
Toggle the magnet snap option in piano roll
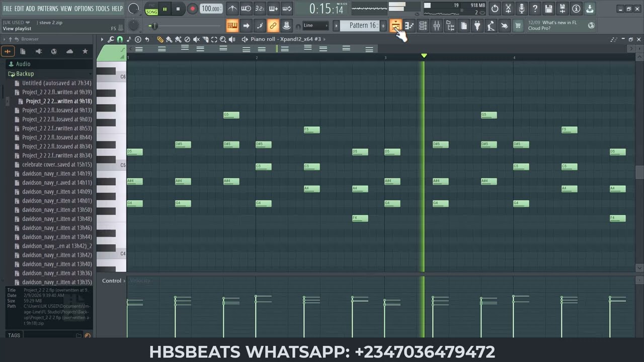coord(120,39)
